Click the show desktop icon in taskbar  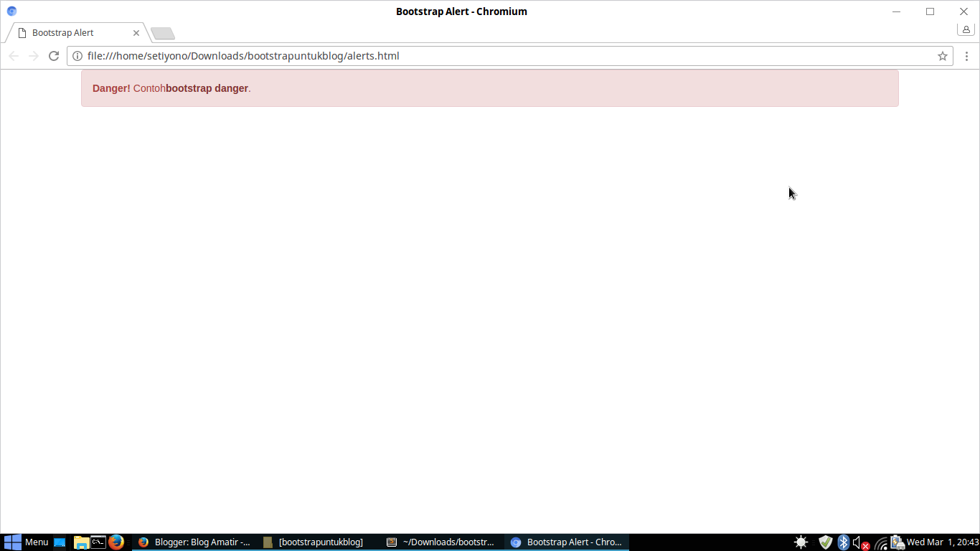pos(60,542)
